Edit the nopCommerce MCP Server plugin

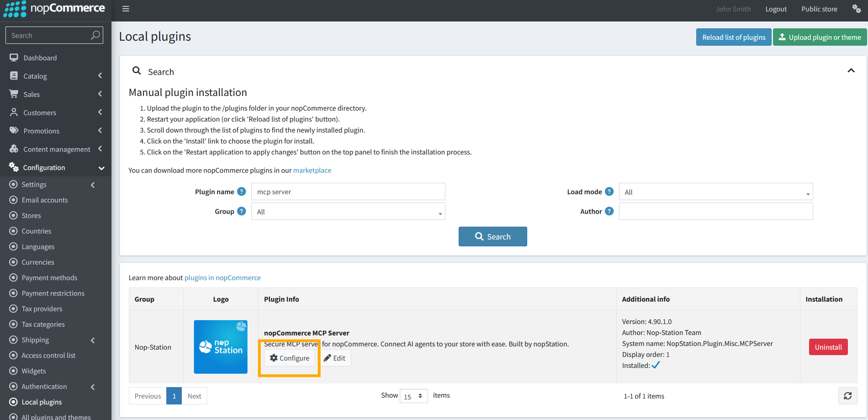tap(335, 358)
